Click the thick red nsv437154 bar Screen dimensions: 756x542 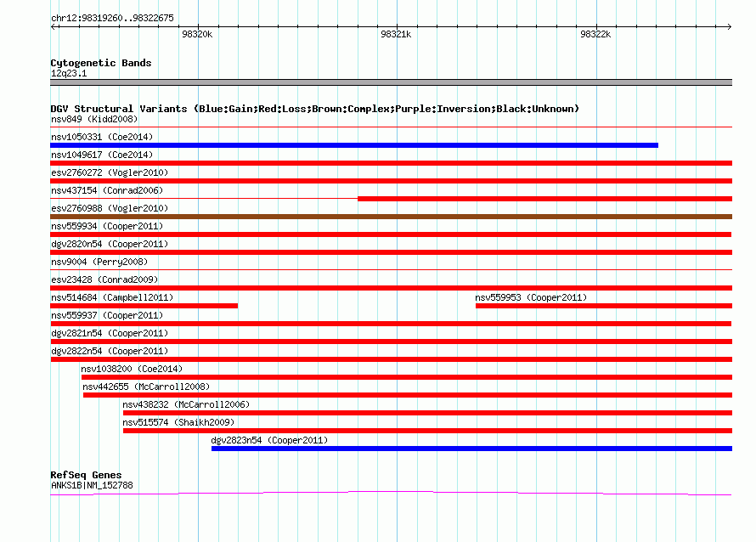tap(544, 199)
